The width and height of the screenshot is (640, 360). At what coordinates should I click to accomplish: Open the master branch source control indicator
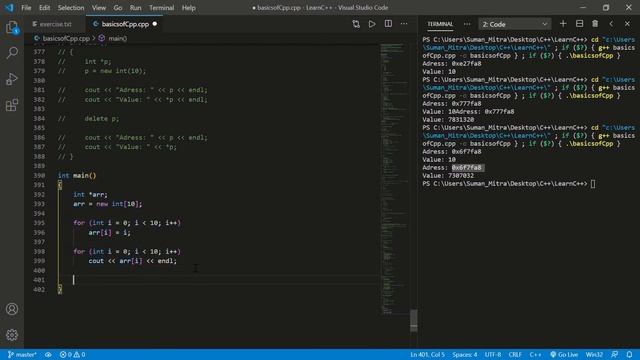click(x=22, y=355)
